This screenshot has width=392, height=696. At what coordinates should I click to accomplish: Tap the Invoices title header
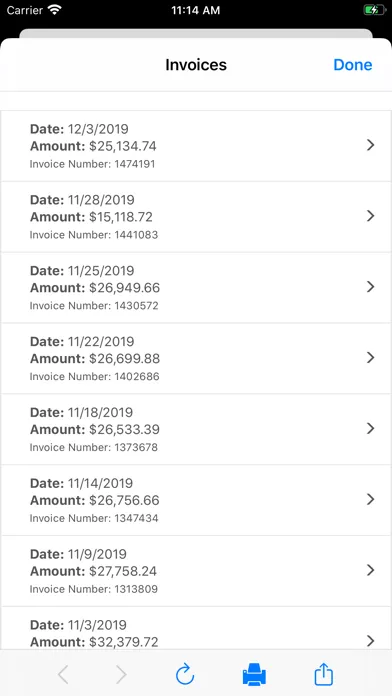[x=196, y=65]
